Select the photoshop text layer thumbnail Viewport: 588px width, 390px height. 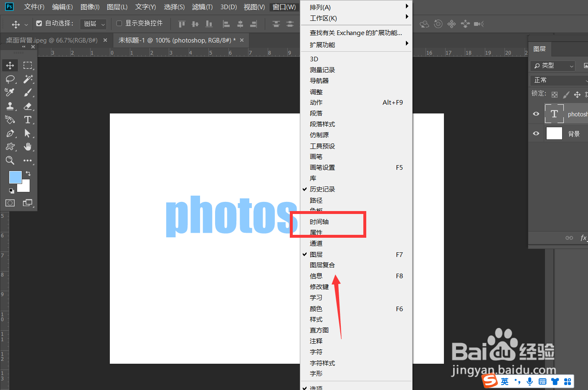(554, 114)
